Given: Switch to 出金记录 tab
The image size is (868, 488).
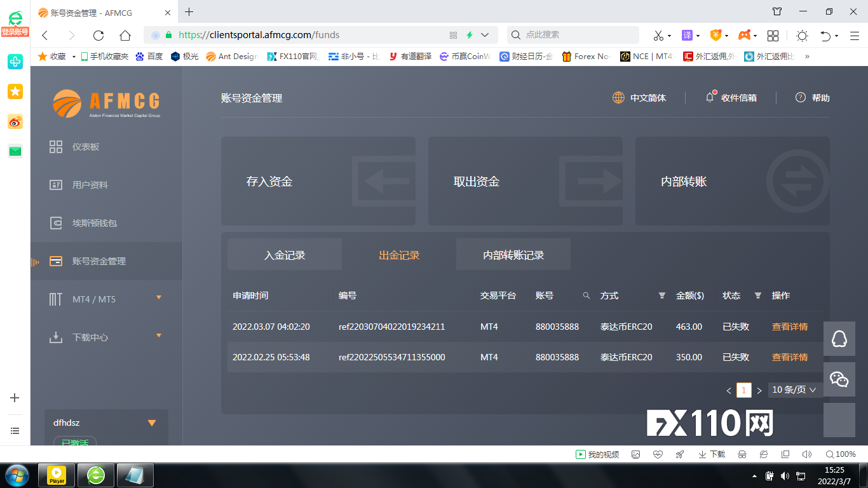Looking at the screenshot, I should (399, 255).
